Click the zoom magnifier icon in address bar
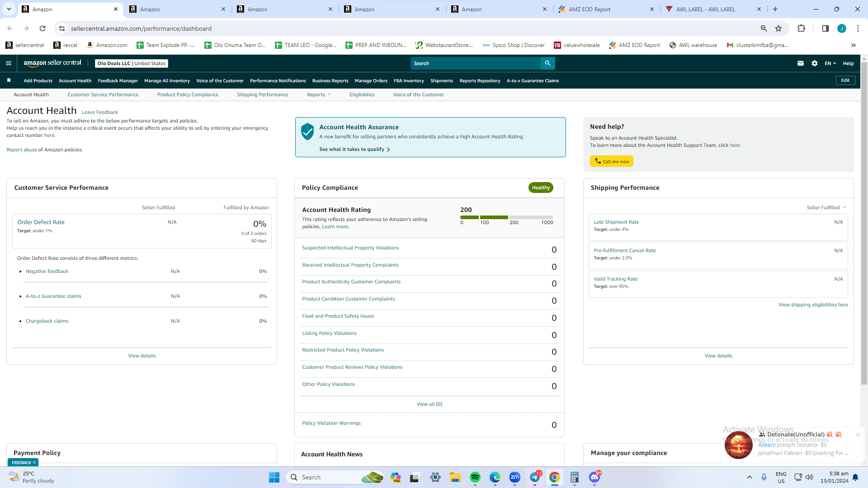This screenshot has width=868, height=488. pos(764,28)
